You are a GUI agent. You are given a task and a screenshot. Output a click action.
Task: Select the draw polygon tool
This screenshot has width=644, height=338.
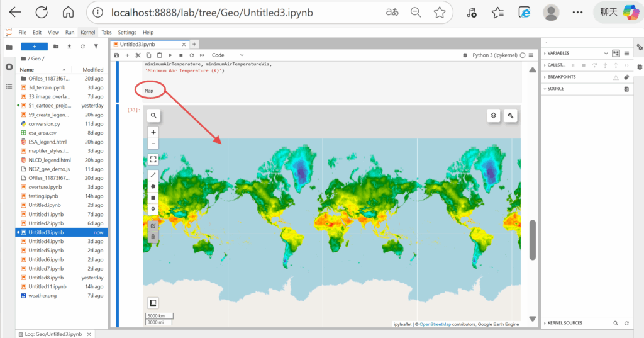[x=153, y=186]
